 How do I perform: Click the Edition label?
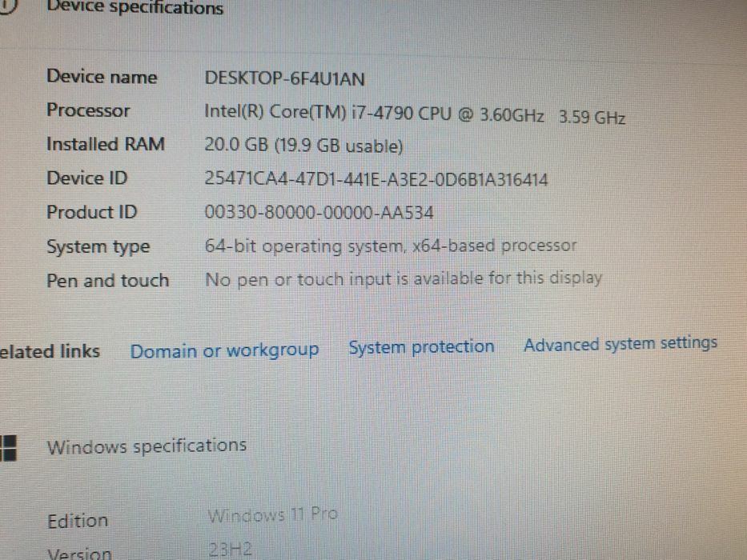point(78,521)
